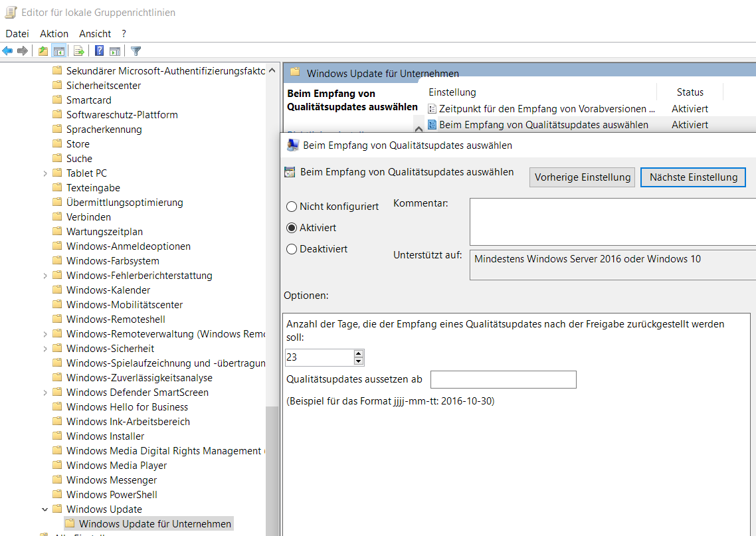The image size is (756, 536).
Task: Toggle the console tree show/hide icon
Action: pos(59,50)
